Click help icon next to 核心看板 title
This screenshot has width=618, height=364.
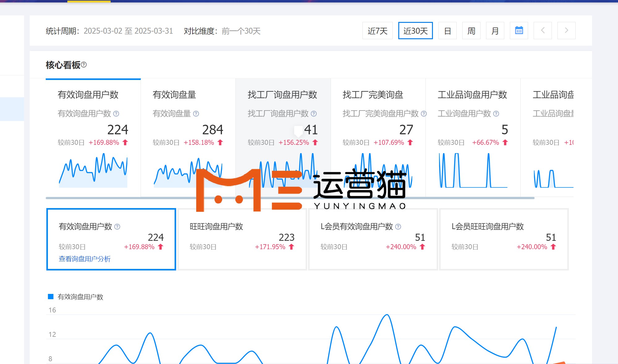(84, 65)
